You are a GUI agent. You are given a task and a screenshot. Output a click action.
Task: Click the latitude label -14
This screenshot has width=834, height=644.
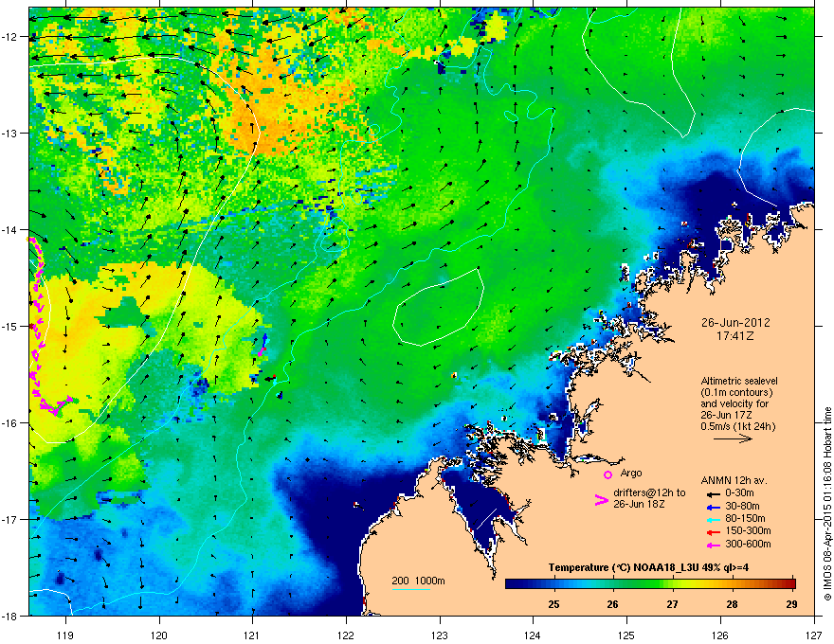point(9,229)
